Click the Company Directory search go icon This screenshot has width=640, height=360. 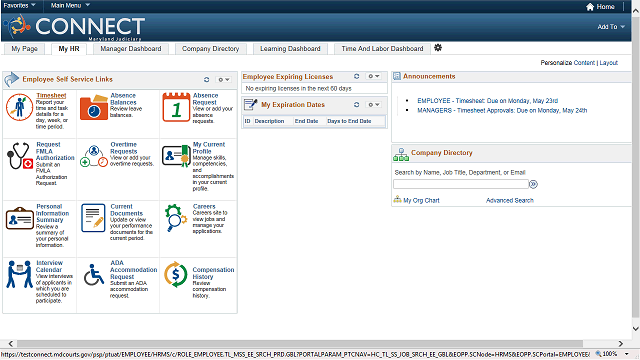coord(533,184)
